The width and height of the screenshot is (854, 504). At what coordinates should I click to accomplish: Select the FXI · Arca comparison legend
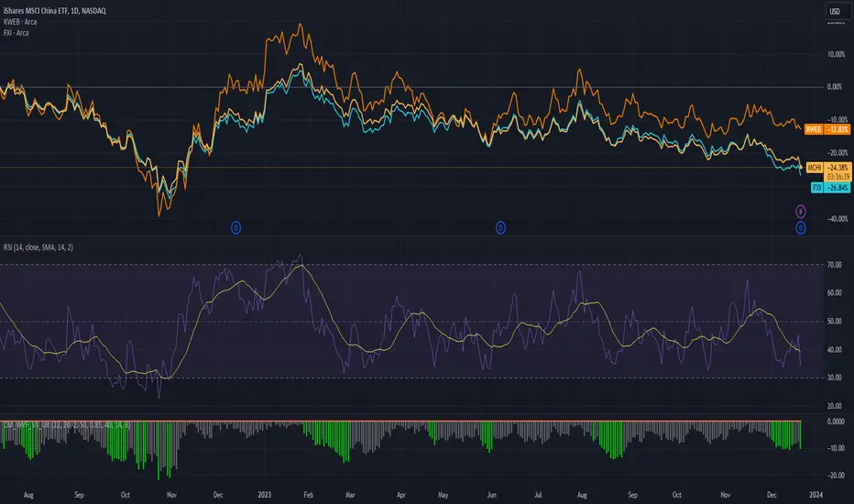[16, 33]
